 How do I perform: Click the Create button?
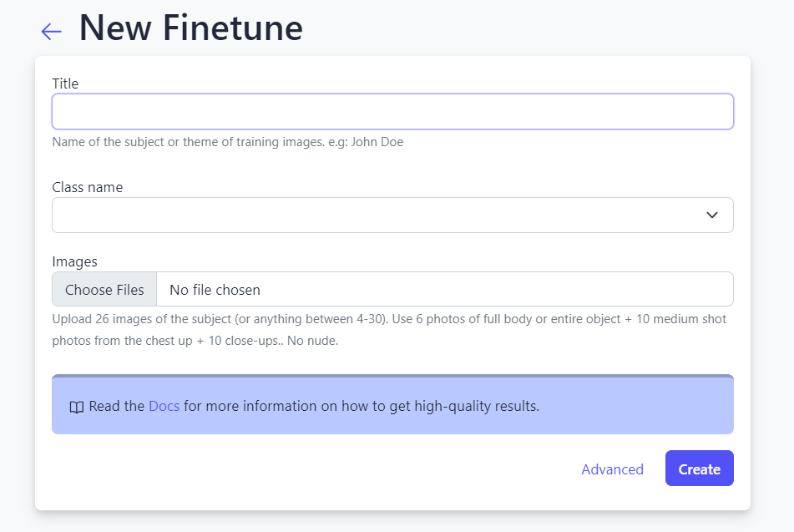699,469
